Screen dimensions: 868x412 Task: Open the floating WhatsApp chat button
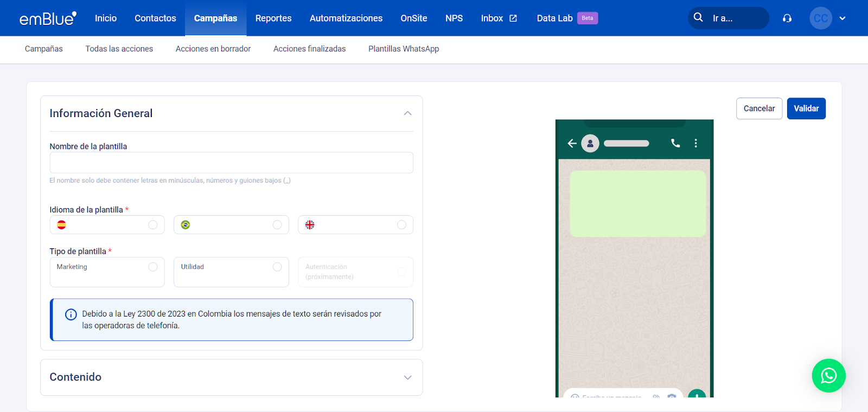(x=828, y=375)
